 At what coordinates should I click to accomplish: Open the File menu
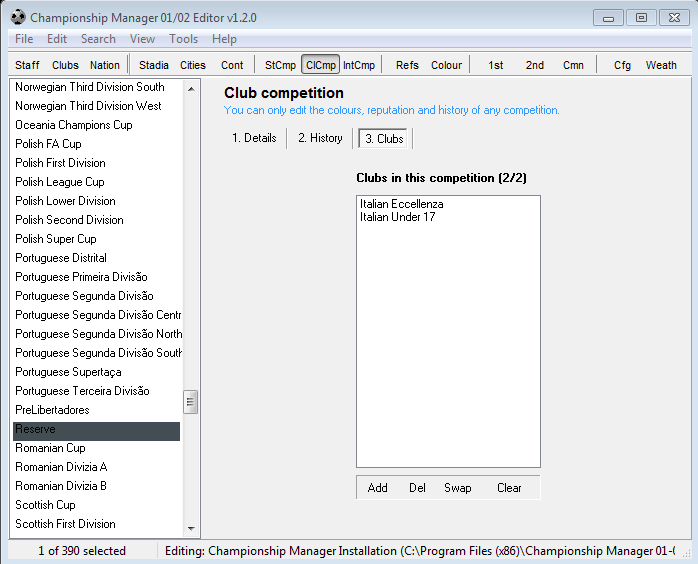[24, 39]
